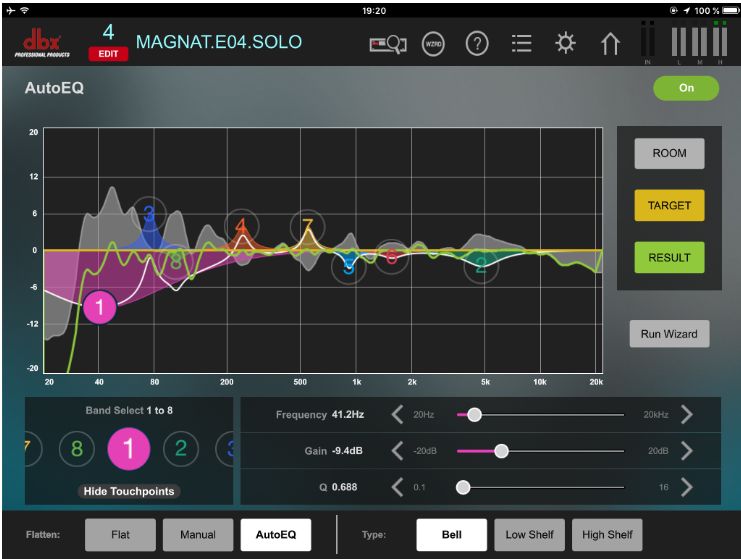The image size is (741, 559).
Task: Select touchpoint 8 on the graph
Action: (176, 260)
